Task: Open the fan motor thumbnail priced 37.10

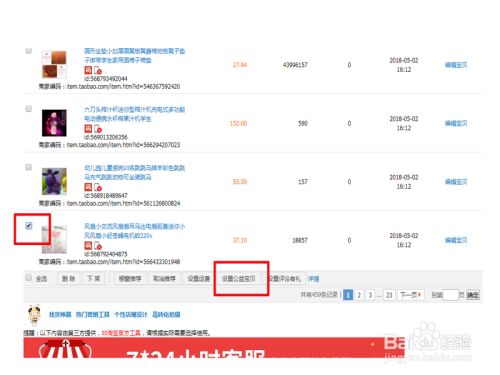Action: coord(55,240)
